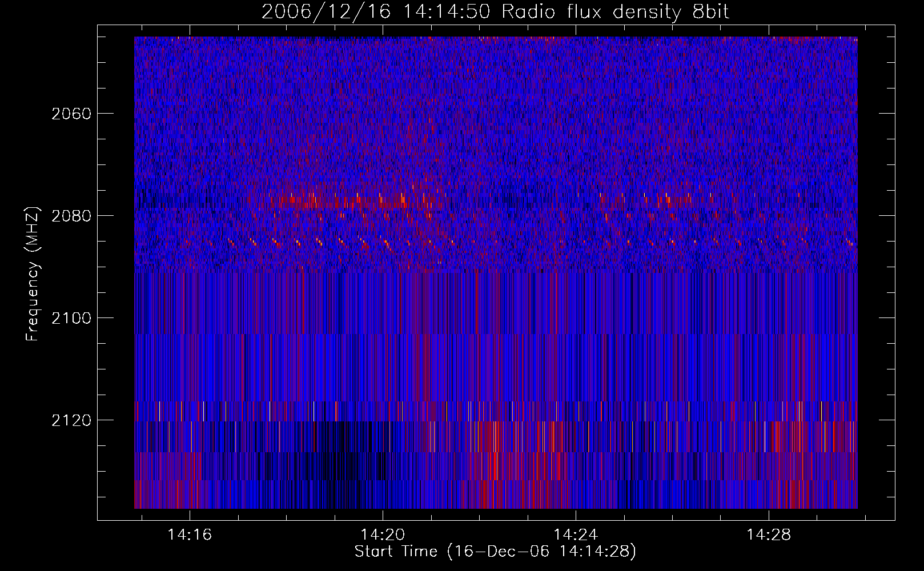Click the 2080 frequency tick label
The width and height of the screenshot is (924, 571).
click(71, 216)
